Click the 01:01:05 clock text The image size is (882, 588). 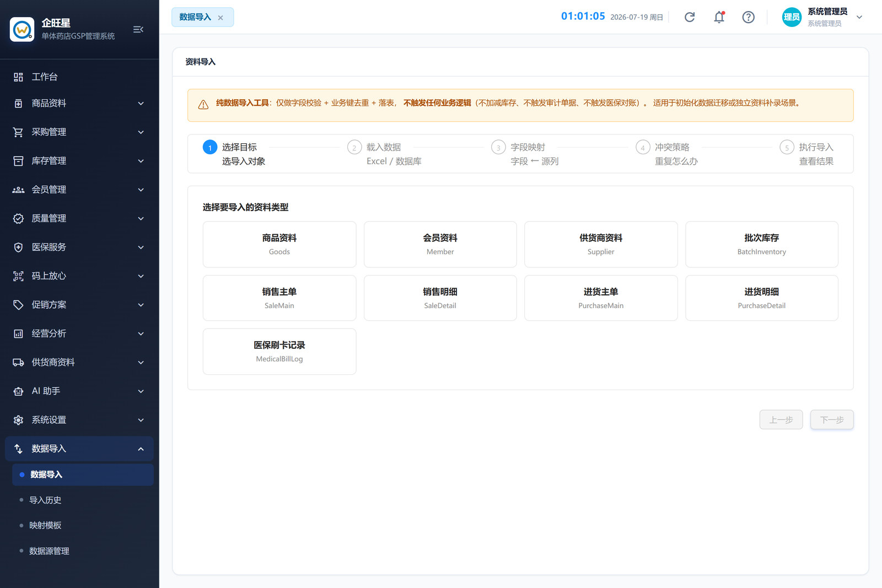[x=583, y=17]
